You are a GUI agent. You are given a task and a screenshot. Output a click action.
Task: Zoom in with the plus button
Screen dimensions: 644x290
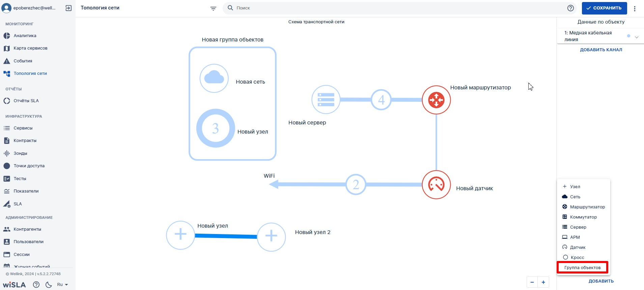pyautogui.click(x=543, y=282)
